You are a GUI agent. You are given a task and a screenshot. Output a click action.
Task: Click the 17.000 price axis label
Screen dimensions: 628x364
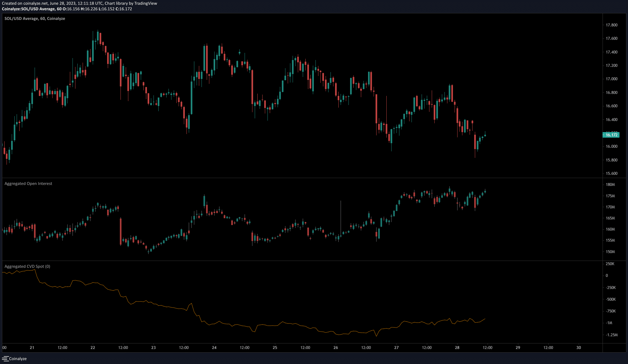tap(611, 79)
